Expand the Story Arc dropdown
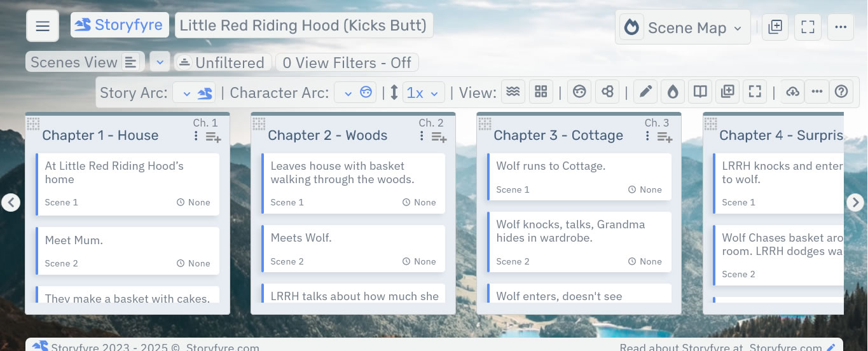This screenshot has height=351, width=868. pyautogui.click(x=194, y=93)
